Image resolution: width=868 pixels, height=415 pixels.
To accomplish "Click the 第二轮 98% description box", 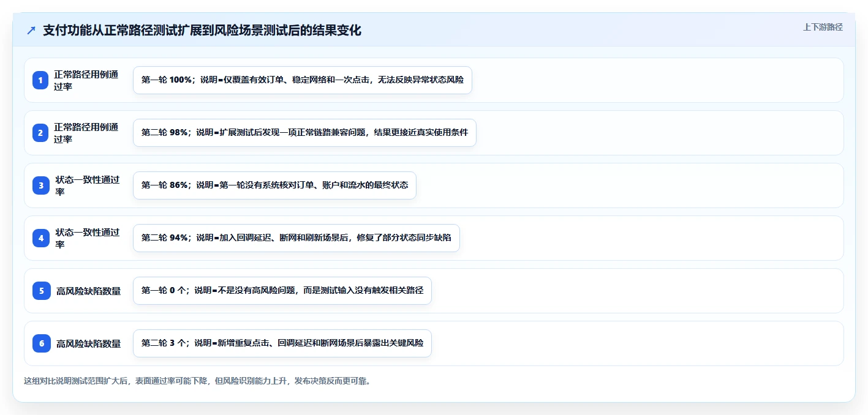I will point(304,133).
